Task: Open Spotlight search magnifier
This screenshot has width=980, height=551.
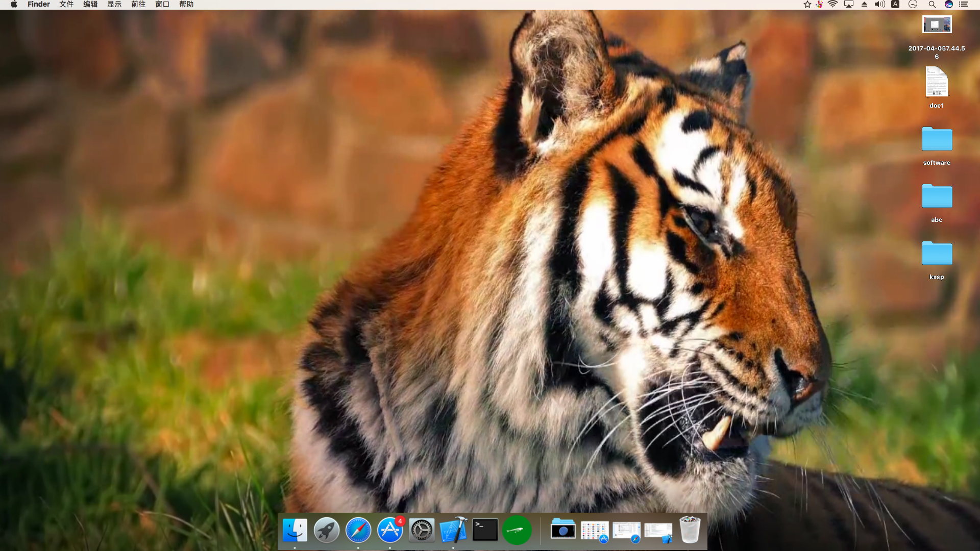Action: click(x=932, y=5)
